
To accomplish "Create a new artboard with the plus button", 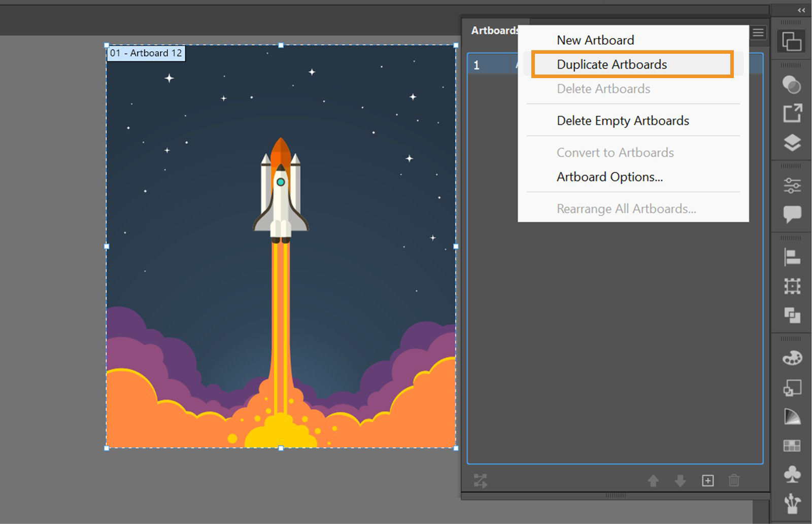I will [x=707, y=481].
